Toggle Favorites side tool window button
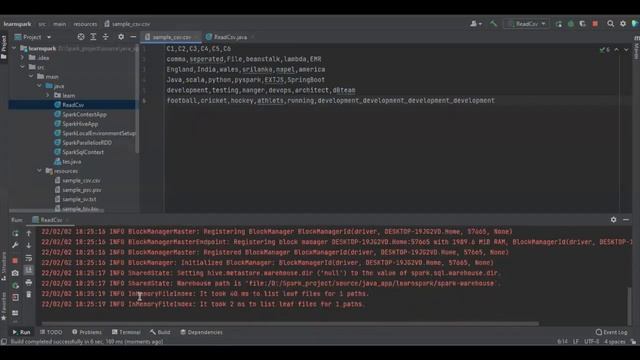 click(x=4, y=306)
